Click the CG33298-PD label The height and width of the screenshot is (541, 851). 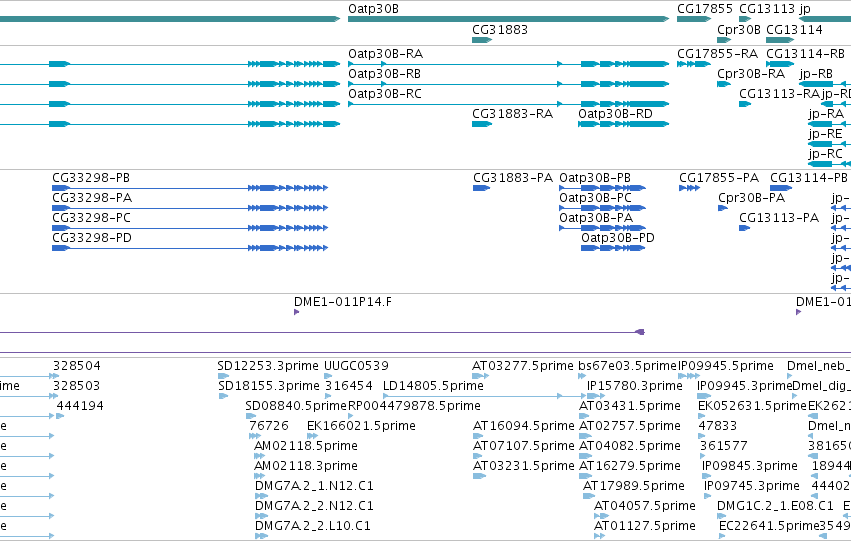[92, 238]
